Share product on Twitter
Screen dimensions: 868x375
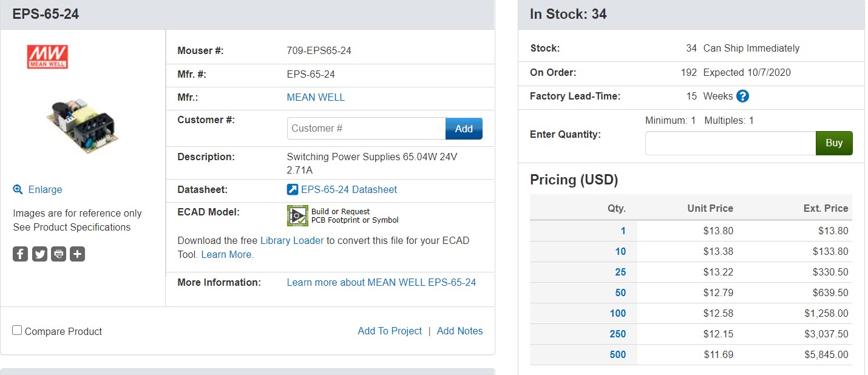click(x=39, y=254)
